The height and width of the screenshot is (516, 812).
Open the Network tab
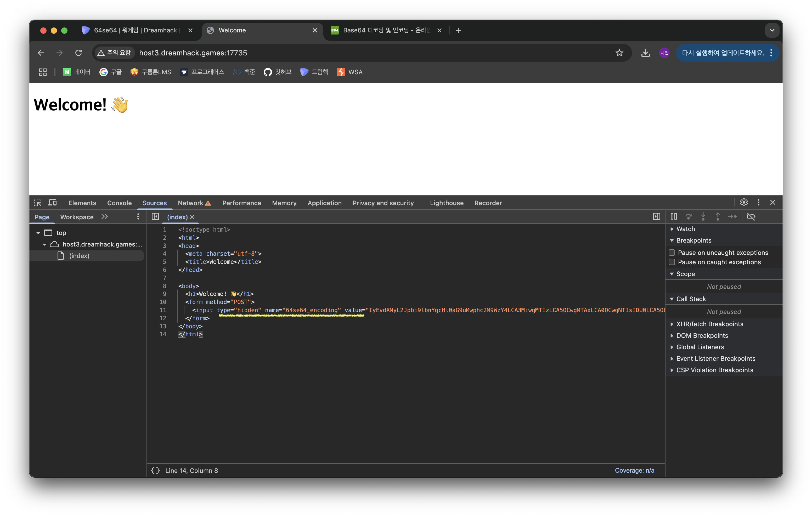click(190, 203)
